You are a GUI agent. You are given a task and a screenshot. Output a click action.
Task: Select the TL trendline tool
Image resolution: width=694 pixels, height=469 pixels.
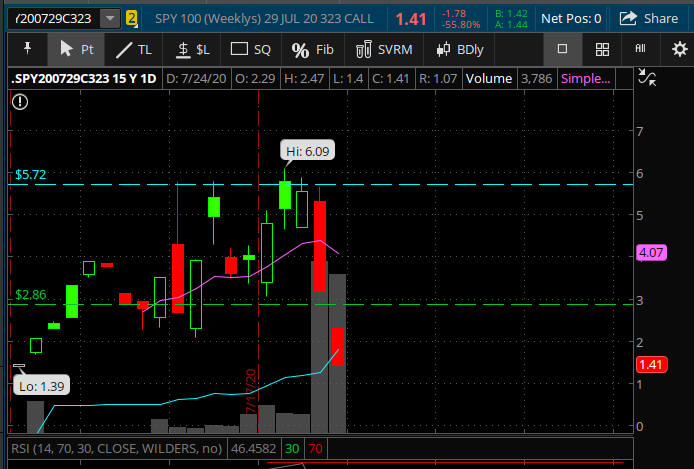[134, 49]
